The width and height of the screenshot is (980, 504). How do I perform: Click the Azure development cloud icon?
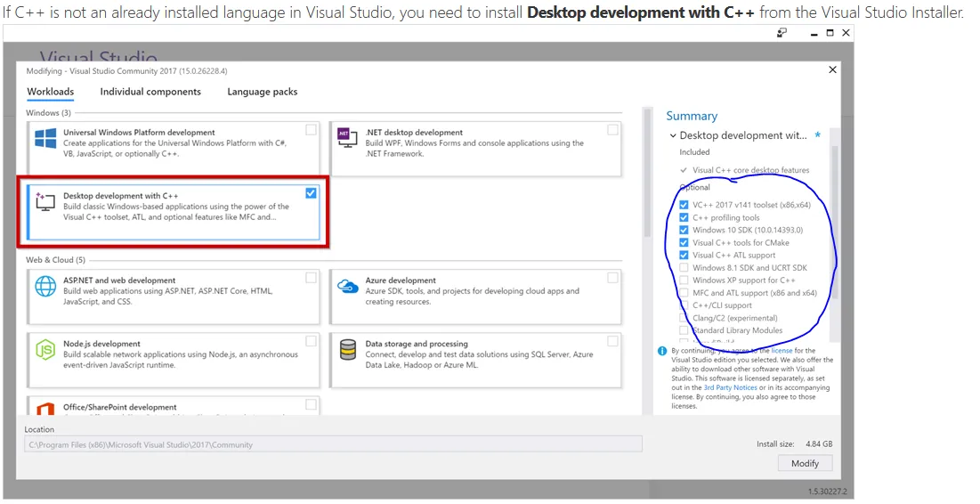point(347,287)
